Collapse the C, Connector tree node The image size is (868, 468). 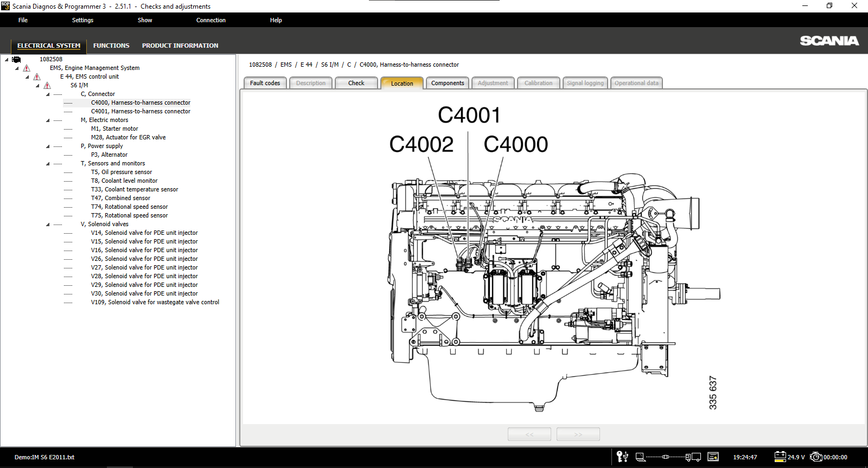[48, 94]
